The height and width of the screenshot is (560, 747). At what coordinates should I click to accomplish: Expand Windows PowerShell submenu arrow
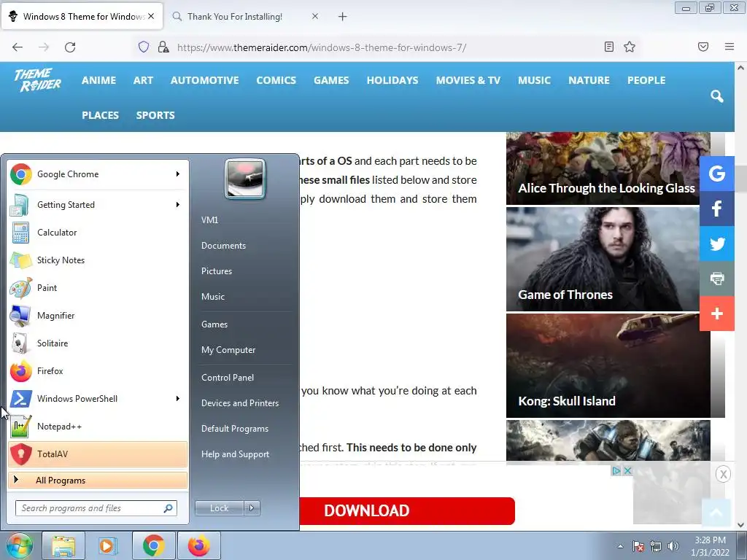[178, 399]
